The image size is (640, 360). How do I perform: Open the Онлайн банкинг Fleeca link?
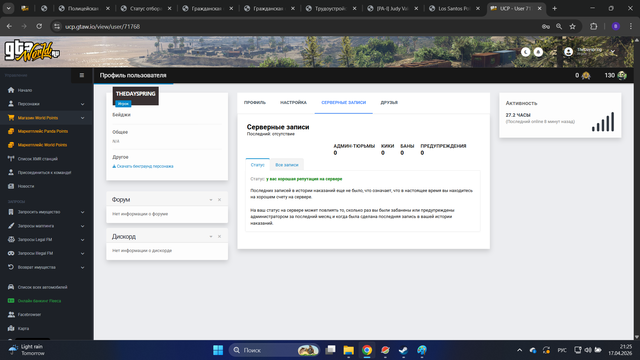click(39, 301)
